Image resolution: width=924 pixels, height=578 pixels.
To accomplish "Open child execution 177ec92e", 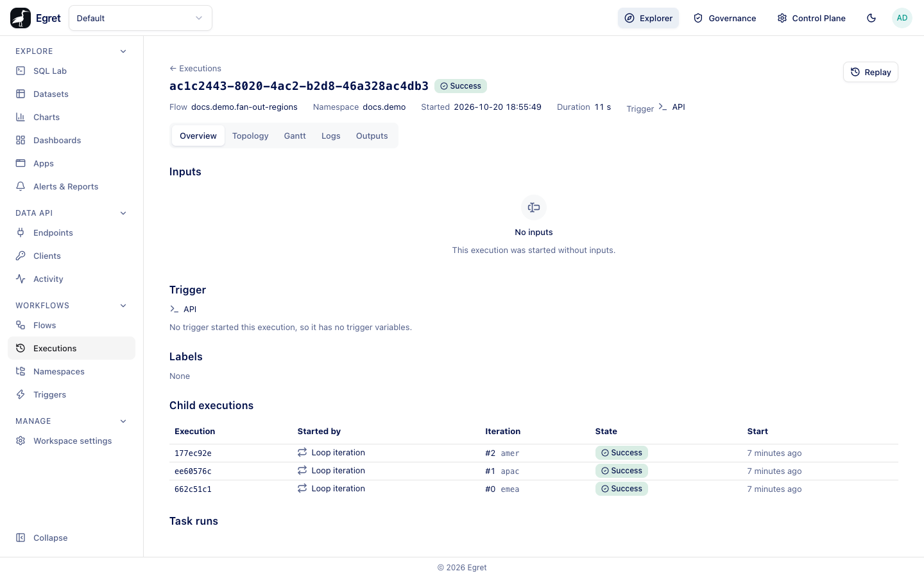I will coord(193,453).
